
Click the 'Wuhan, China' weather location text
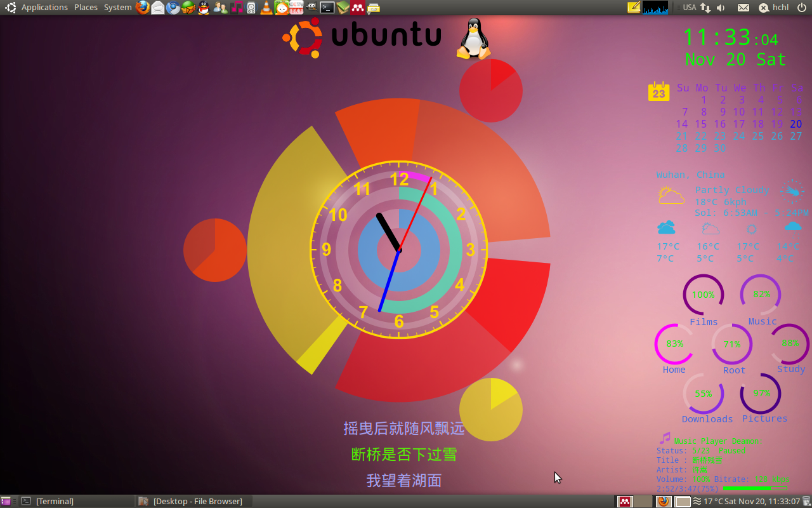coord(691,175)
